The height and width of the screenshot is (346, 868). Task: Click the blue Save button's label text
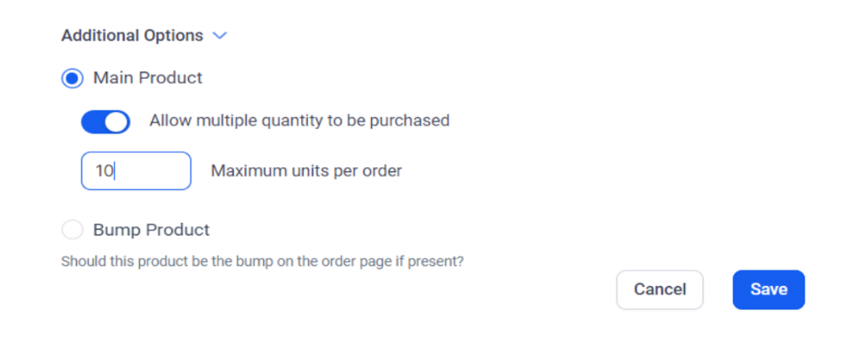768,289
